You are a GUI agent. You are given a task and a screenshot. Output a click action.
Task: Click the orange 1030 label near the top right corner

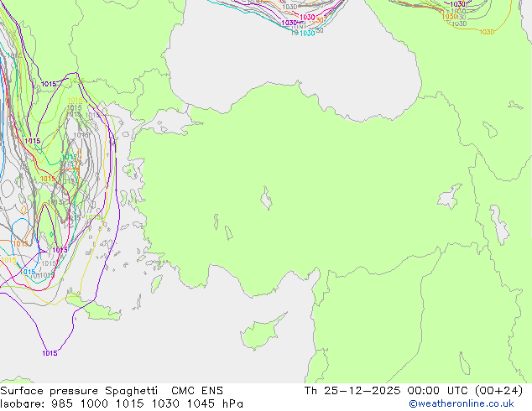487,32
